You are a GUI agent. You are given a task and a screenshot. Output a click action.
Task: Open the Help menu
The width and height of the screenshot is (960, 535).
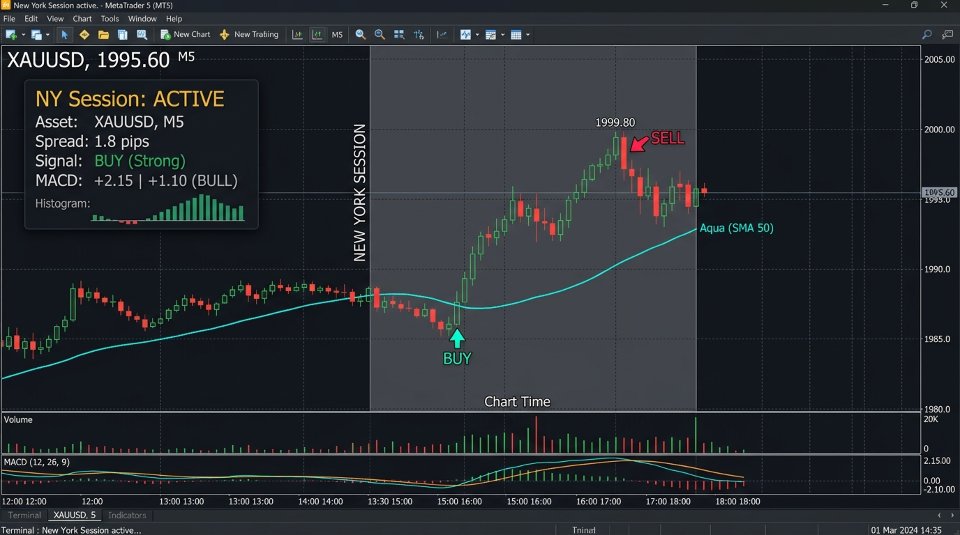(174, 19)
